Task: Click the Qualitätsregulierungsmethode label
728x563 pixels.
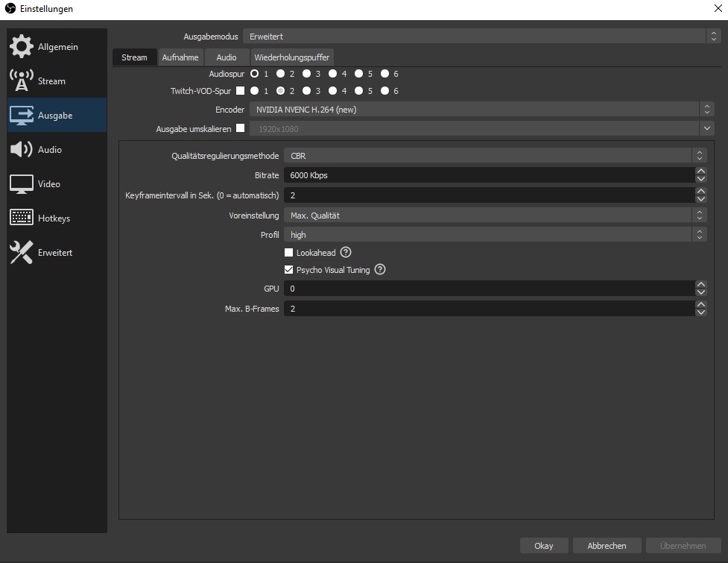Action: click(225, 156)
